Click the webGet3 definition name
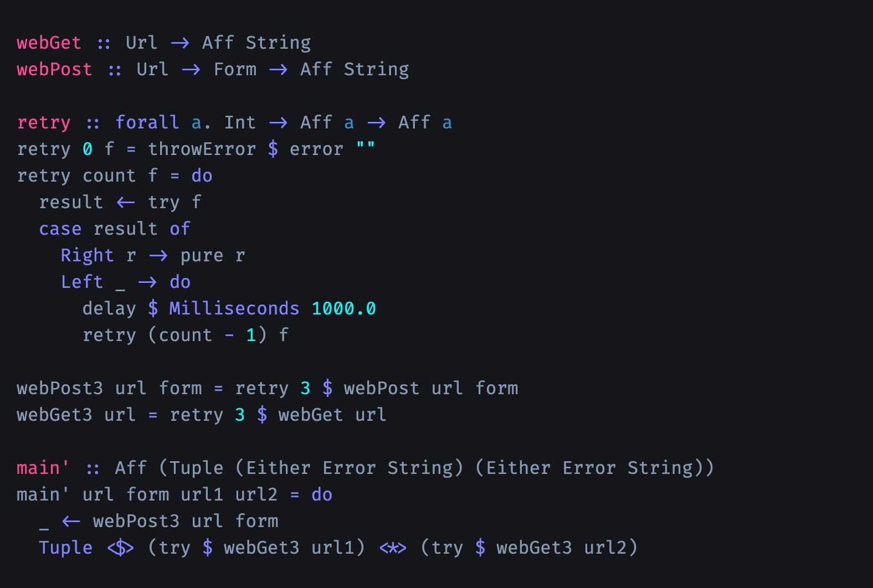 point(54,415)
